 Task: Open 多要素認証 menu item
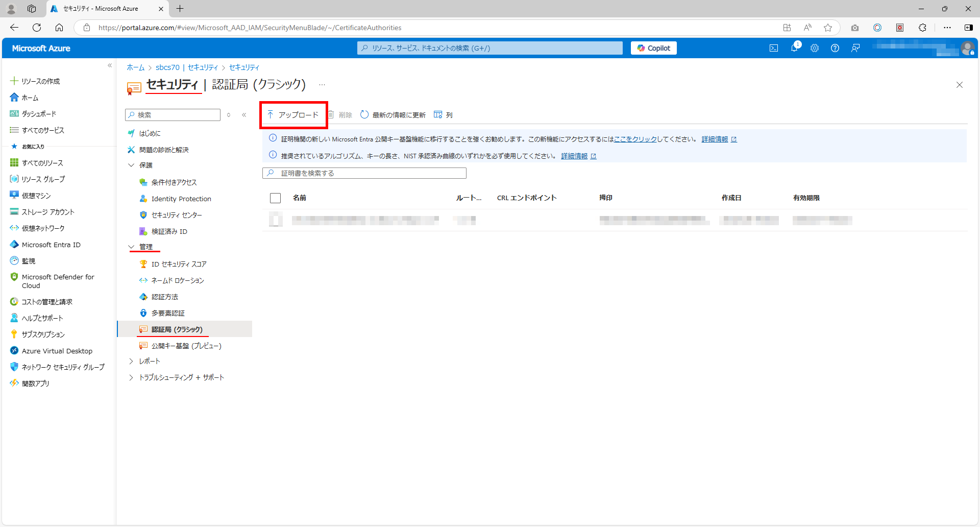168,313
